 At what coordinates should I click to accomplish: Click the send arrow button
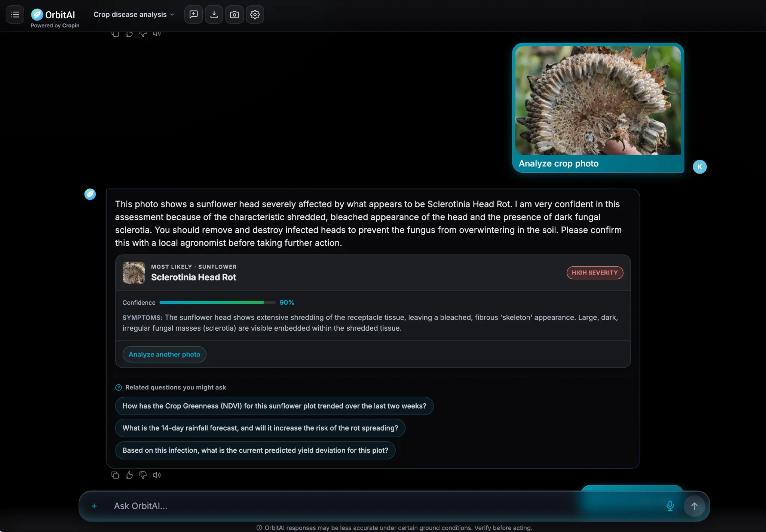coord(694,506)
